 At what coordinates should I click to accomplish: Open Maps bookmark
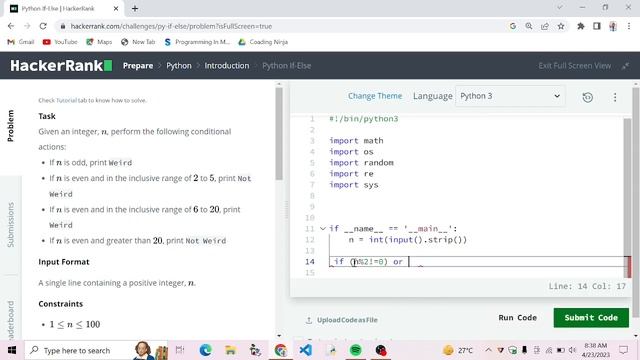tap(99, 42)
